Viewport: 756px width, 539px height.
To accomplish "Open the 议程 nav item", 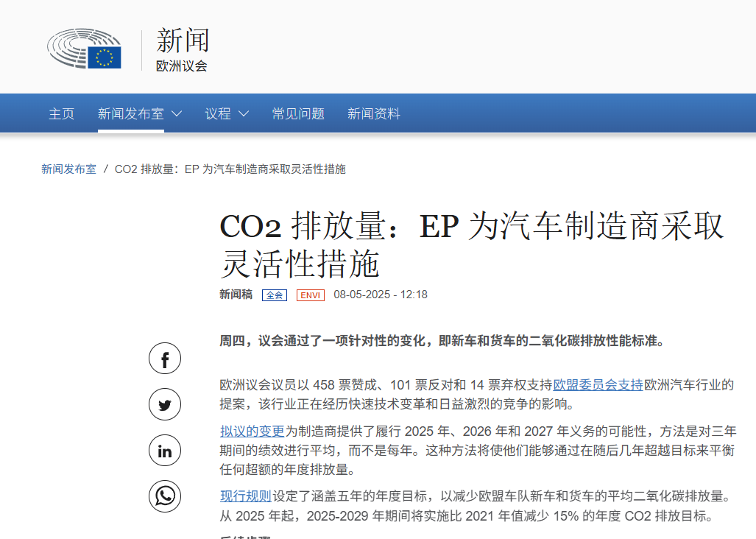I will 218,114.
